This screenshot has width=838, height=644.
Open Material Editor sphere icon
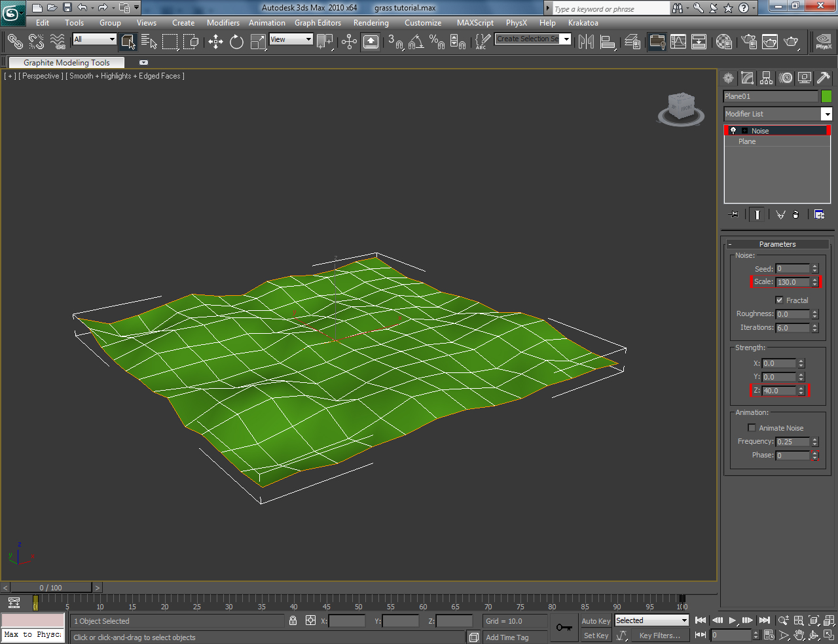723,41
